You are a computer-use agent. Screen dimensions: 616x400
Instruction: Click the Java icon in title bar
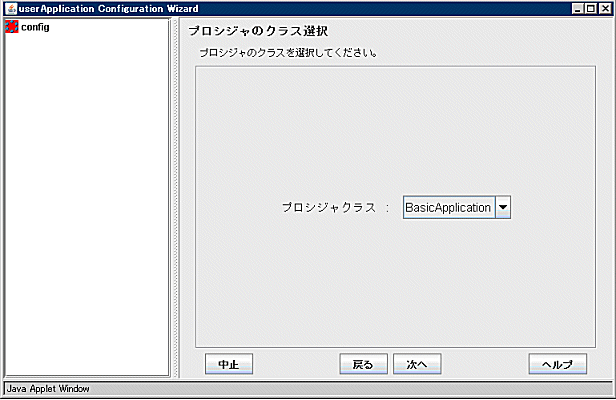11,9
